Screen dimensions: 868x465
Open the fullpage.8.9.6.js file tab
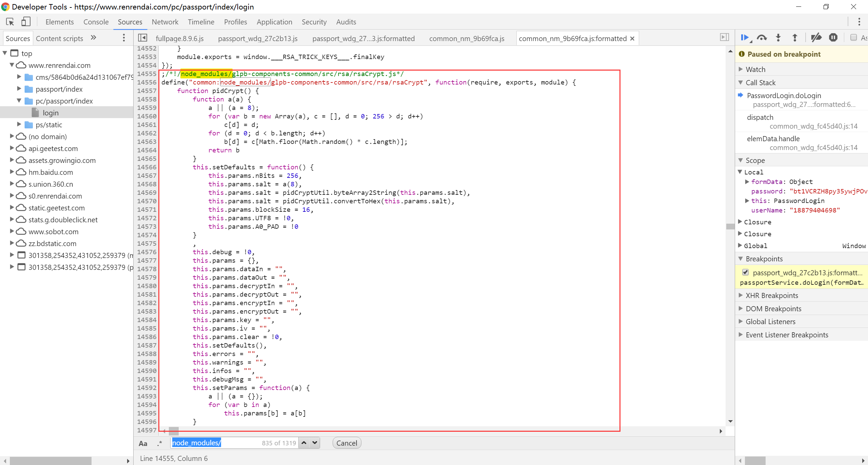coord(180,38)
